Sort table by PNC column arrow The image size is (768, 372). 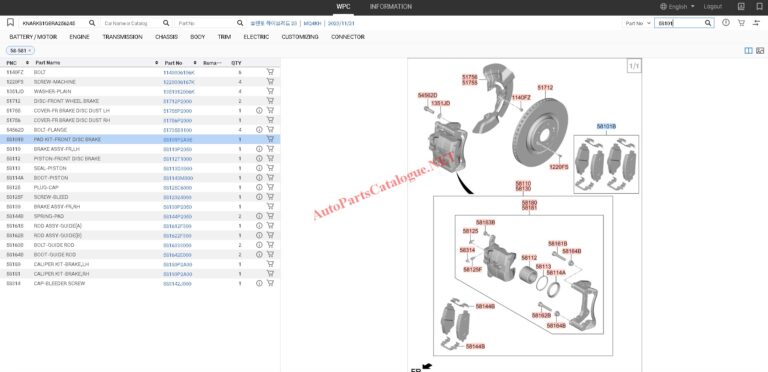(x=27, y=63)
